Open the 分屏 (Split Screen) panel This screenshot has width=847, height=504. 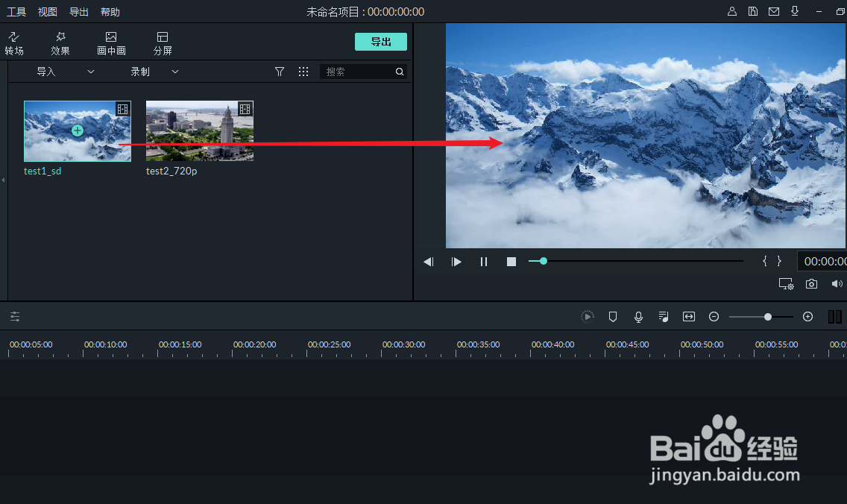coord(163,42)
